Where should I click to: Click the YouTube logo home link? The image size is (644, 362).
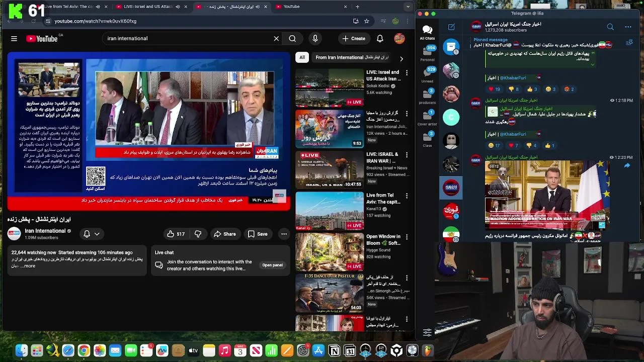click(x=42, y=39)
